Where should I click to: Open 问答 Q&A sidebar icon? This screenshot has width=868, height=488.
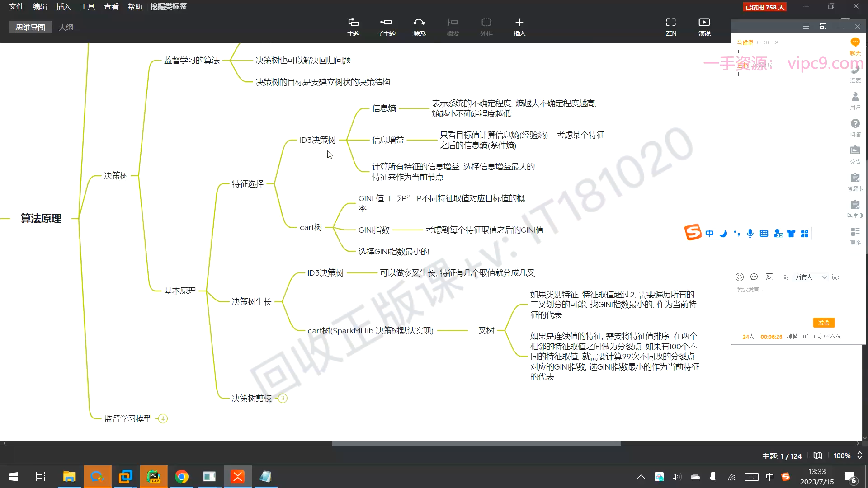coord(855,124)
